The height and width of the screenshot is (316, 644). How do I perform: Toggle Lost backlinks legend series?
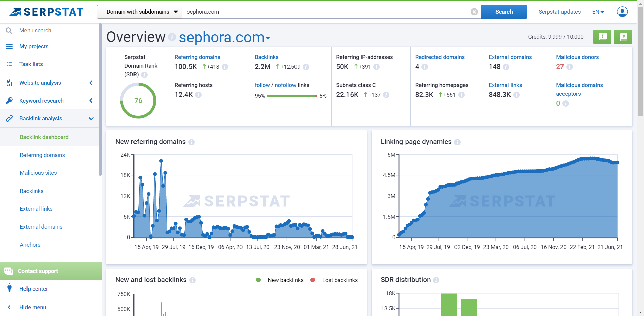pos(334,280)
